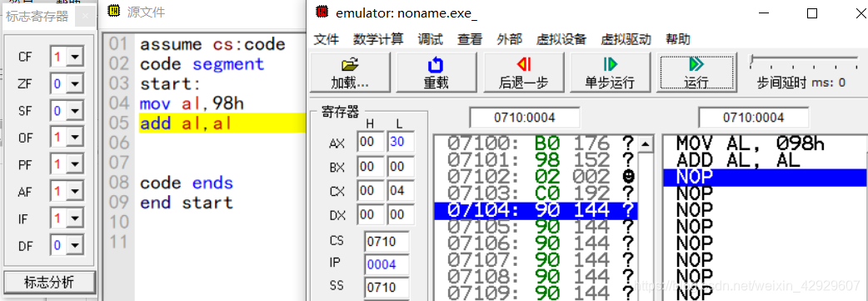Open the SF flag dropdown
This screenshot has width=868, height=301.
(x=75, y=111)
